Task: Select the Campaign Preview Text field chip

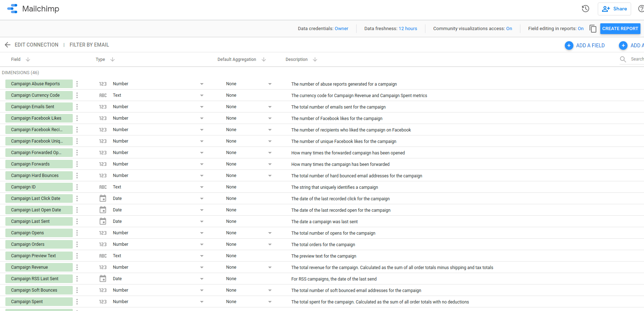Action: pos(39,256)
